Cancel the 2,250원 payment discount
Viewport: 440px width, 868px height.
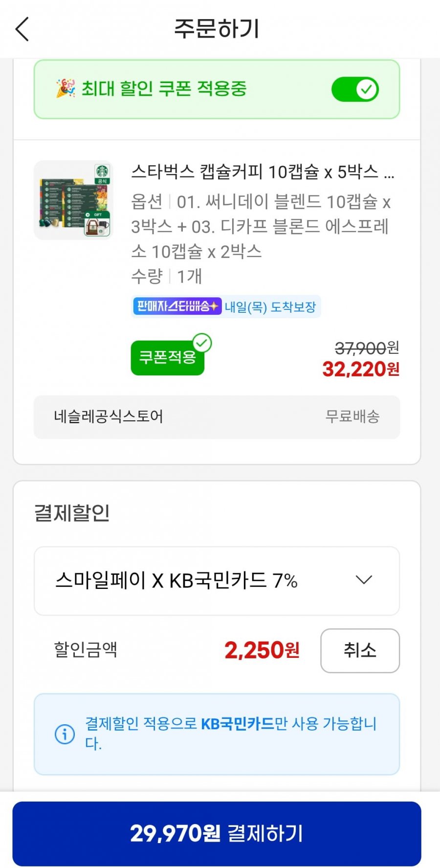[x=360, y=651]
